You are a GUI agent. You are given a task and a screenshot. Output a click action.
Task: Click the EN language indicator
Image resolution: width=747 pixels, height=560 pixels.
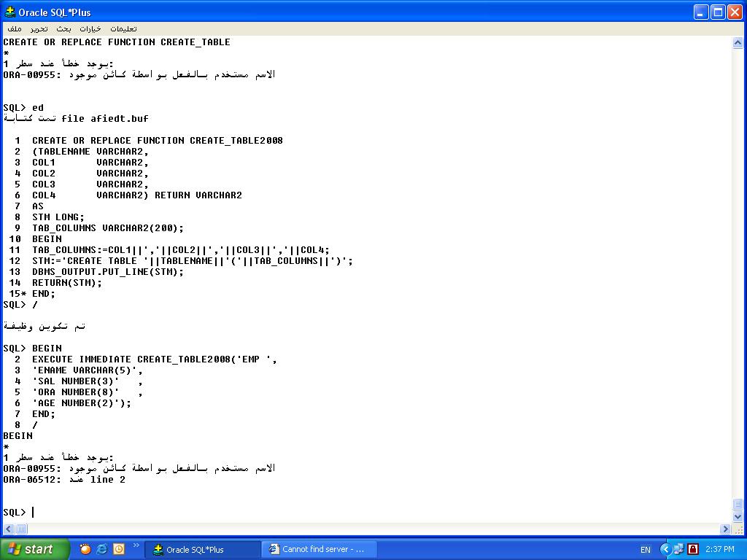(645, 550)
